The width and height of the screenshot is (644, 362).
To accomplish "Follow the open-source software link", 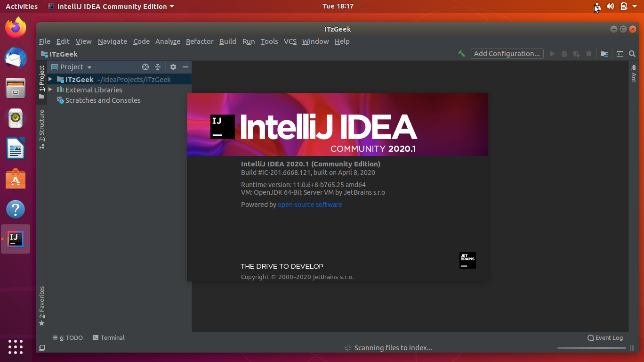I will tap(310, 204).
